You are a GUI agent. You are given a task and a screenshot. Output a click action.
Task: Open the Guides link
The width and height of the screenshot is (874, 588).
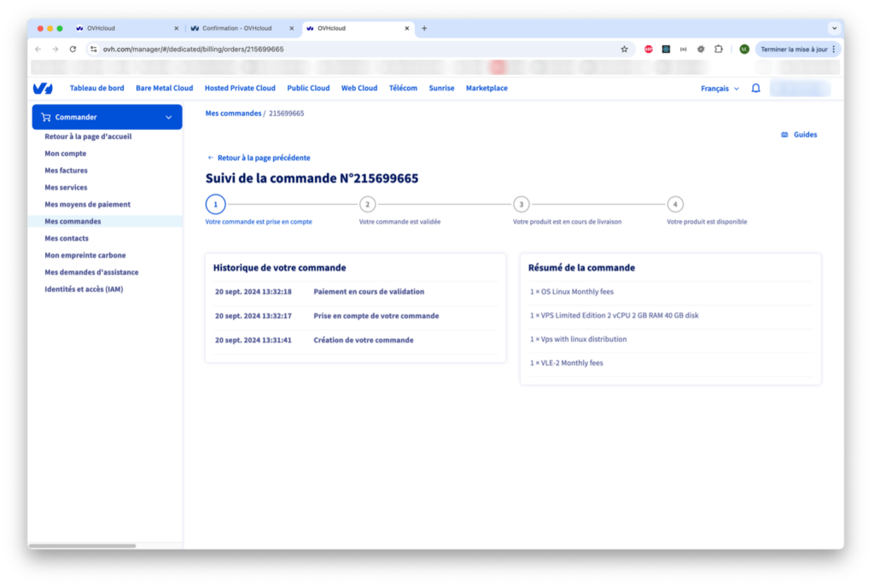[799, 135]
